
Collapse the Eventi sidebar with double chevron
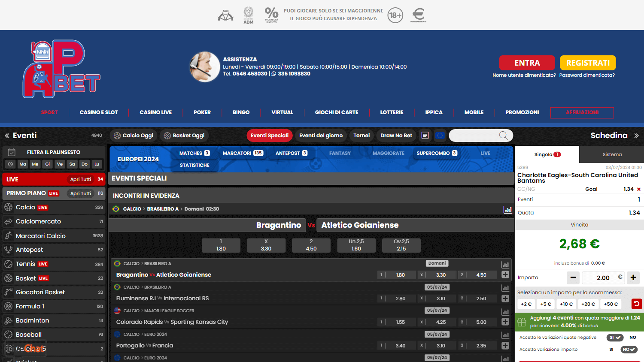(7, 136)
